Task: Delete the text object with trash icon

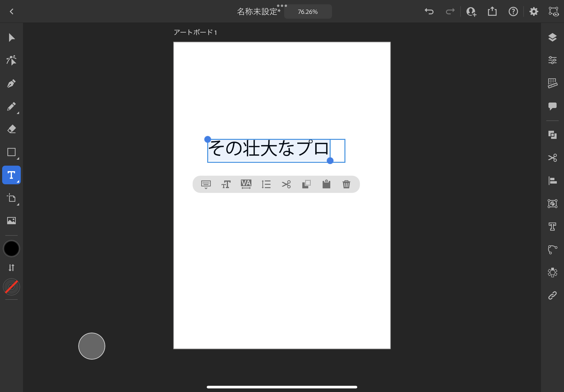Action: (x=347, y=184)
